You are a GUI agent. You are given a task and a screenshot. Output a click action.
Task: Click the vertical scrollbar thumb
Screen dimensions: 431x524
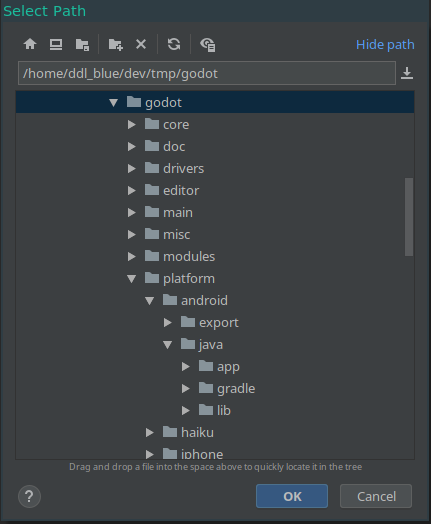(x=409, y=217)
